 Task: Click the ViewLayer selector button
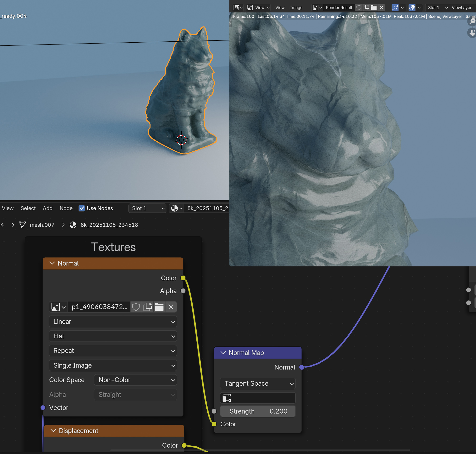(461, 8)
